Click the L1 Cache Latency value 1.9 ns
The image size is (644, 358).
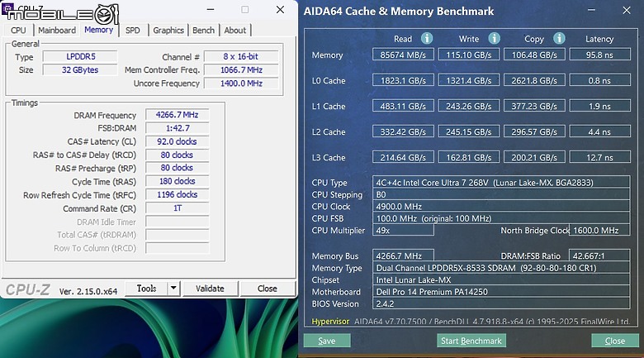600,106
